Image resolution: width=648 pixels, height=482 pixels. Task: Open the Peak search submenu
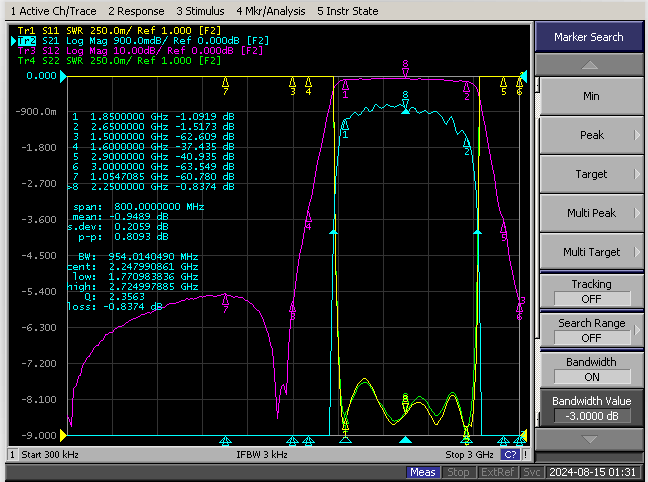[591, 135]
